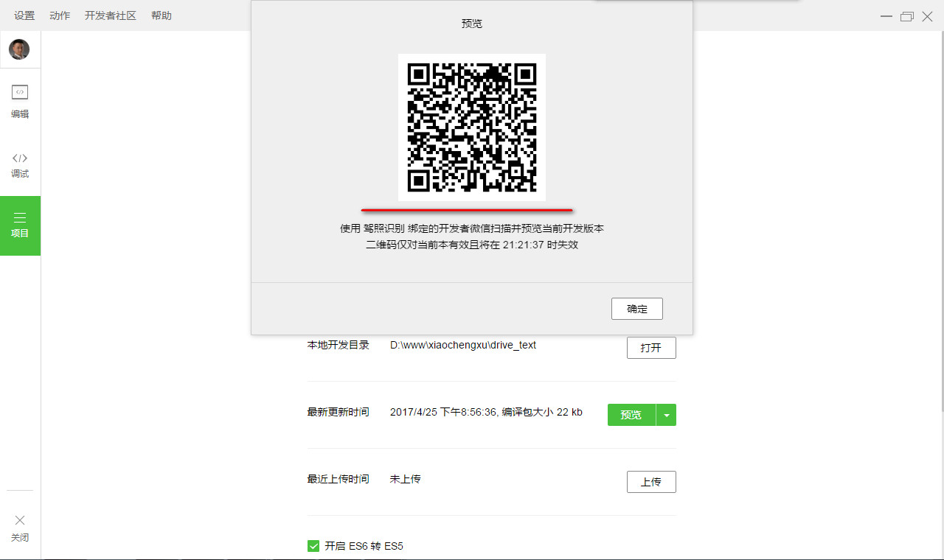
Task: Minimize the application window
Action: click(886, 16)
